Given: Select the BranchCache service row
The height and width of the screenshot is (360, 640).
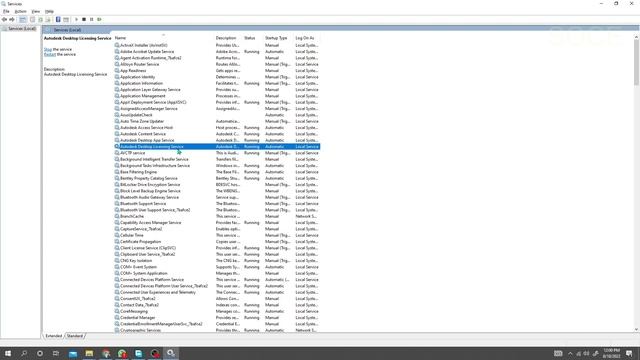Looking at the screenshot, I should (217, 216).
